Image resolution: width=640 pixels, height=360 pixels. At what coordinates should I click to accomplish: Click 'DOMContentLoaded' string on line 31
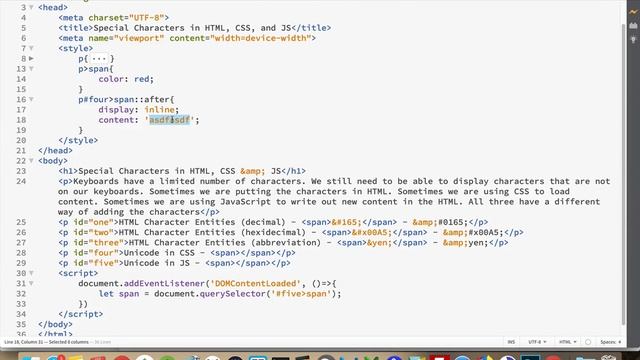click(256, 283)
